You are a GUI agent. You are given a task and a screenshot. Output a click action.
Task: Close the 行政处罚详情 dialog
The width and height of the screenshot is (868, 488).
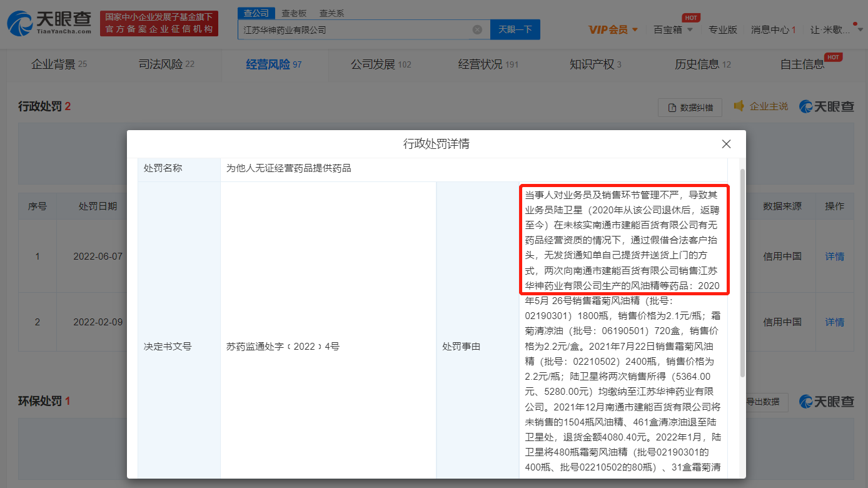click(x=726, y=144)
